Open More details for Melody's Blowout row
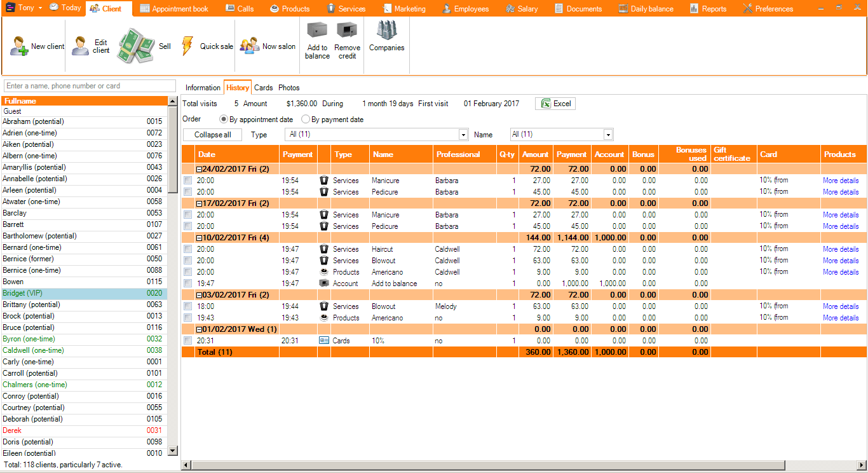 coord(841,306)
